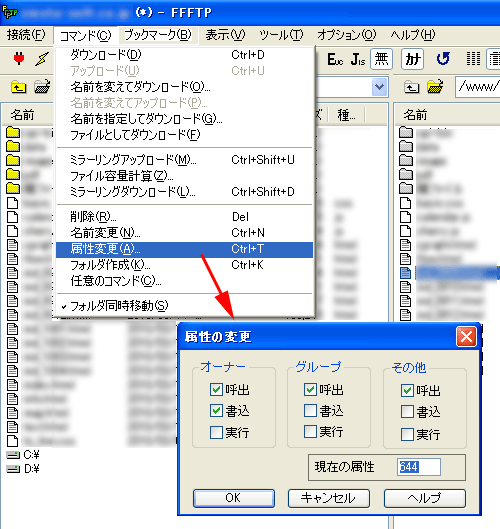Click the 現在の属性 value field

point(419,467)
